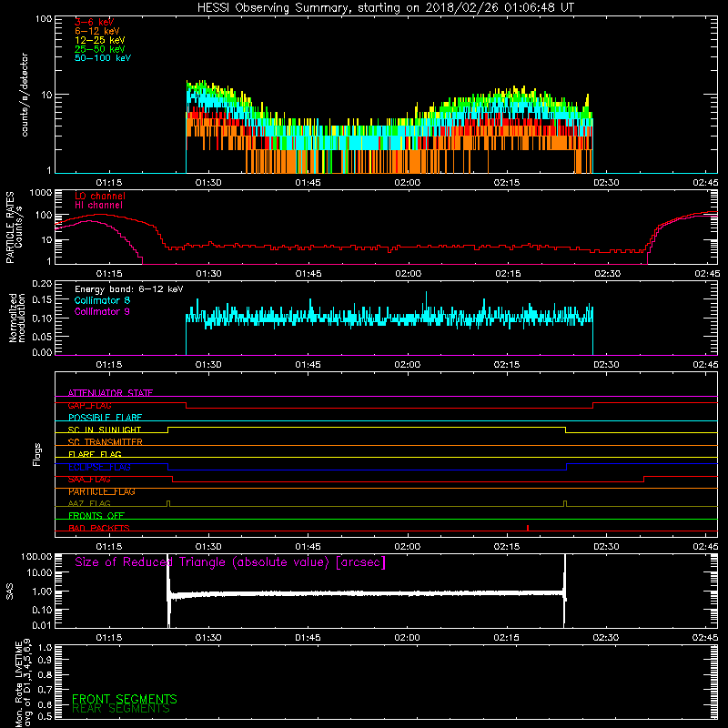Image resolution: width=728 pixels, height=728 pixels.
Task: Click the "HI channel" legend label
Action: click(x=98, y=206)
